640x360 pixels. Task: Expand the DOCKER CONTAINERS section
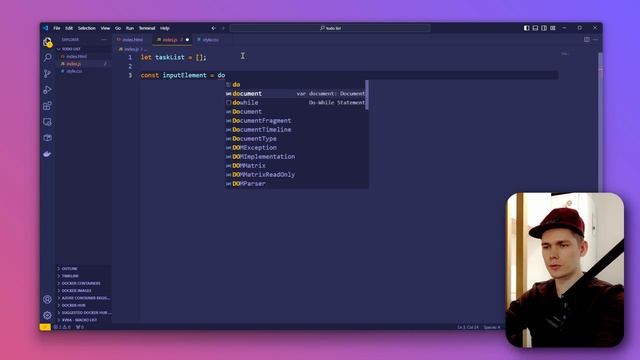tap(83, 283)
